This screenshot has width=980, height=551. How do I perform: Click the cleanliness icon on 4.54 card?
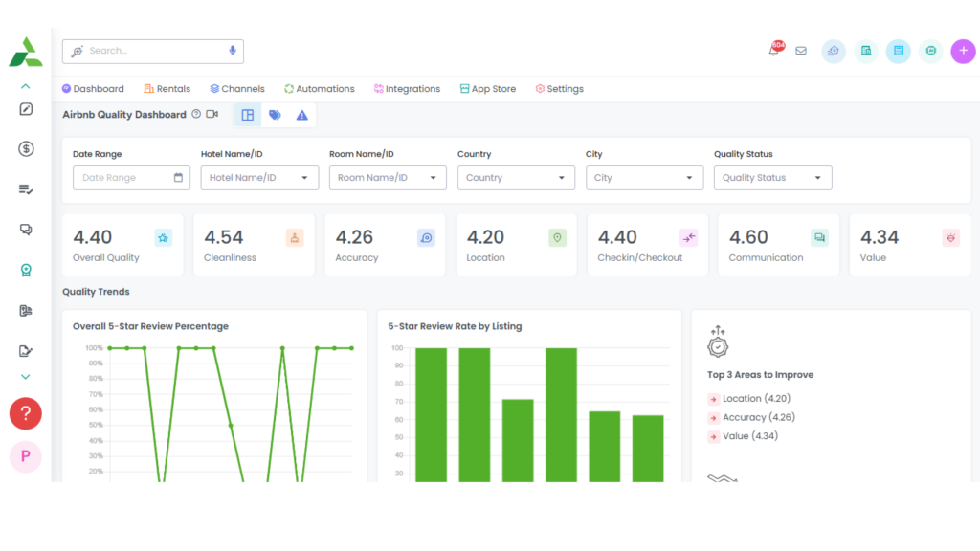295,238
